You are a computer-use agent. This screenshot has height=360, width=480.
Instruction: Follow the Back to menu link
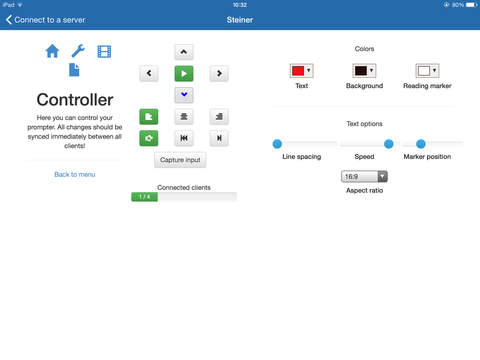(75, 174)
